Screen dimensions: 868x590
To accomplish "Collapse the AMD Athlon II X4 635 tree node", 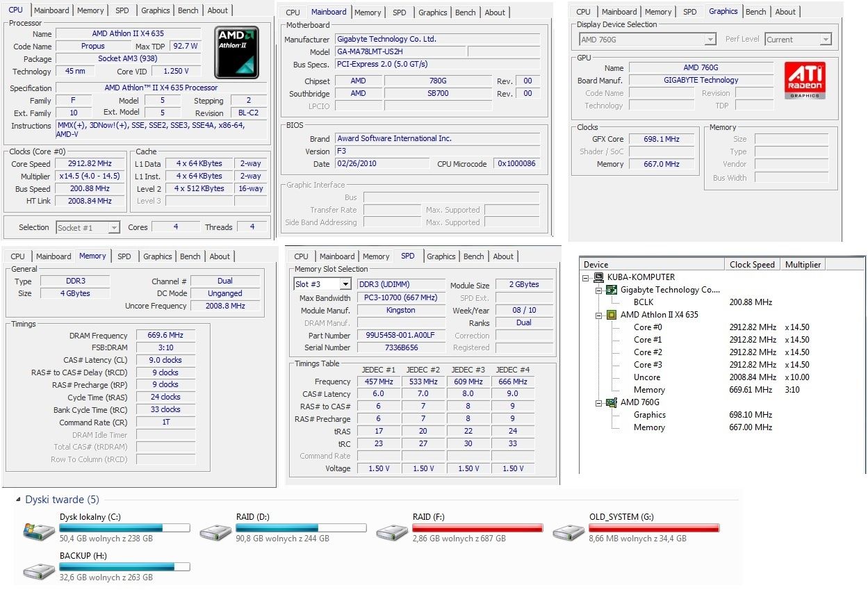I will 599,315.
